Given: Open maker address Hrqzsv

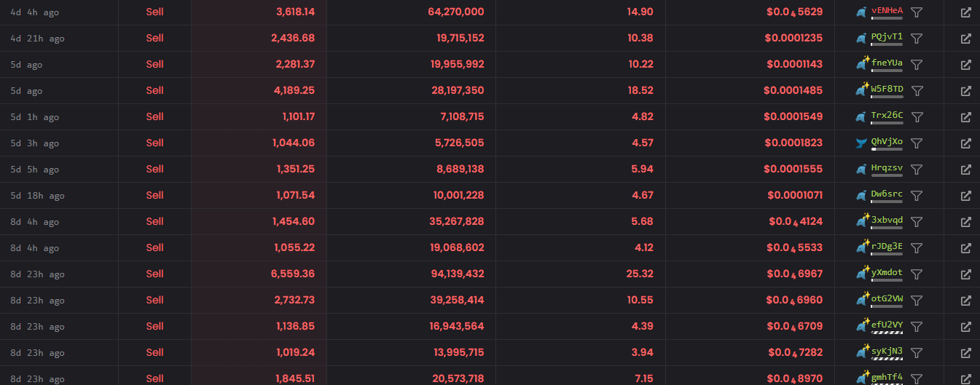Looking at the screenshot, I should point(887,167).
